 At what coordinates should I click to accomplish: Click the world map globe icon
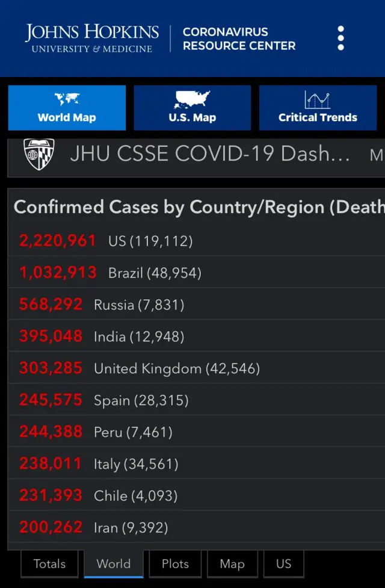tap(67, 99)
